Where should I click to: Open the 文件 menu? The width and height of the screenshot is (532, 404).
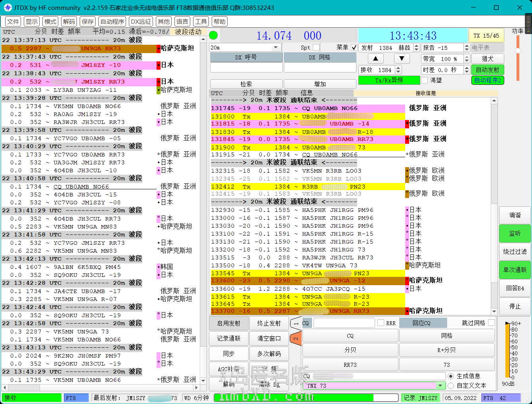(x=13, y=21)
